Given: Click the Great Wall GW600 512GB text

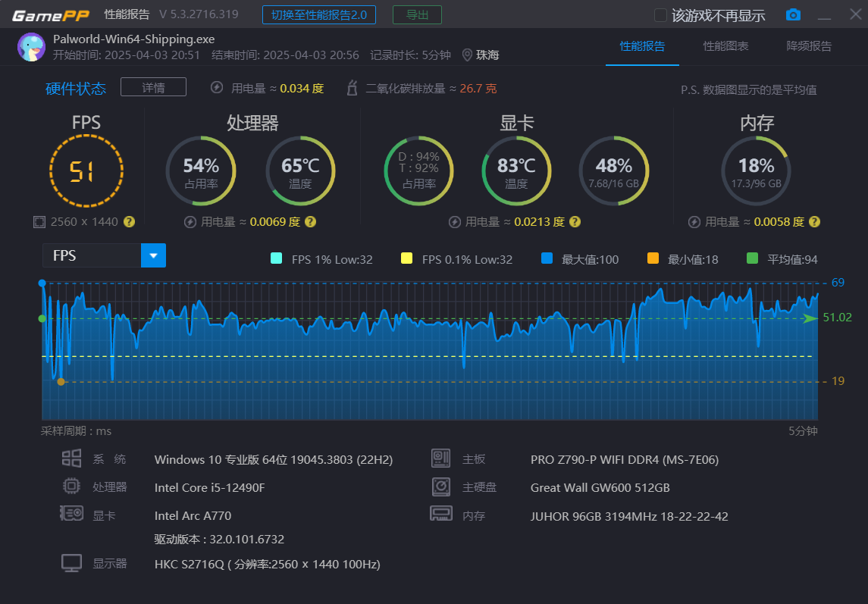Looking at the screenshot, I should point(600,488).
